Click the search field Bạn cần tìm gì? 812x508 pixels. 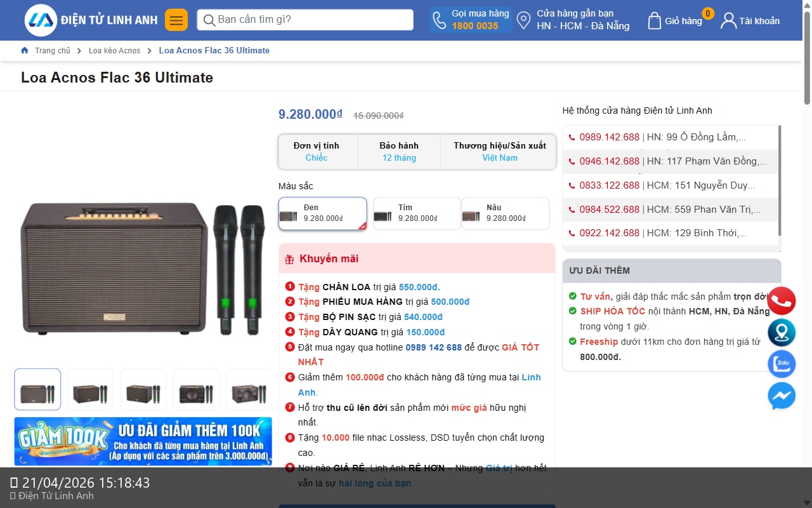click(x=305, y=20)
